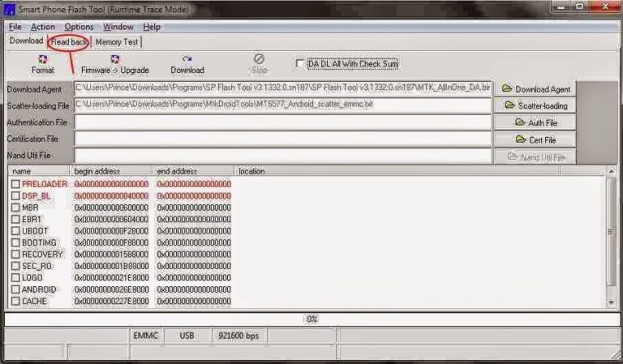Click the end address in the PRELOADER row
The height and width of the screenshot is (364, 623).
coord(194,184)
